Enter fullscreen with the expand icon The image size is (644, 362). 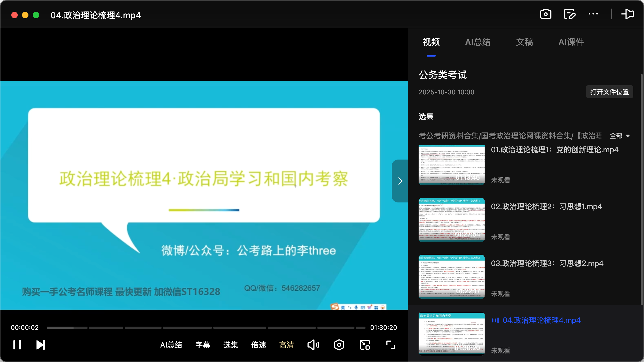click(x=390, y=345)
